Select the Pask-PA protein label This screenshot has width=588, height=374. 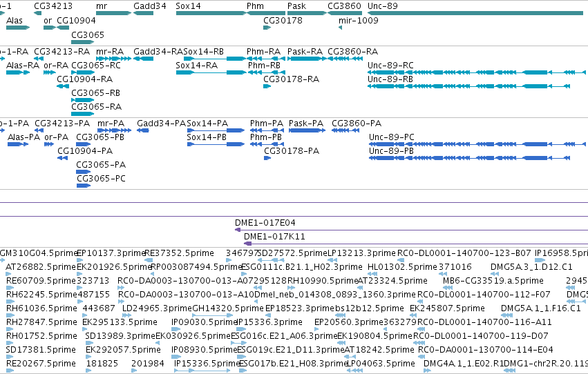(x=306, y=123)
